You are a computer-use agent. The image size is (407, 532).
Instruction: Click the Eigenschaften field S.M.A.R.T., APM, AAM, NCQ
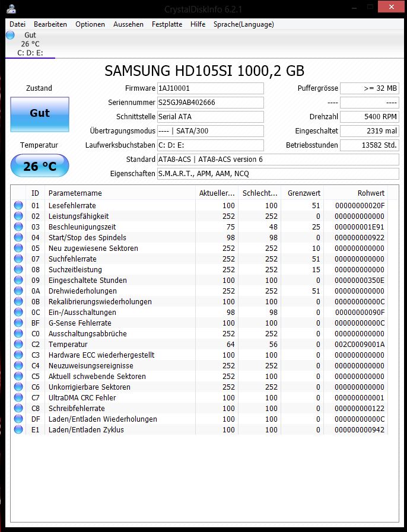pos(278,174)
